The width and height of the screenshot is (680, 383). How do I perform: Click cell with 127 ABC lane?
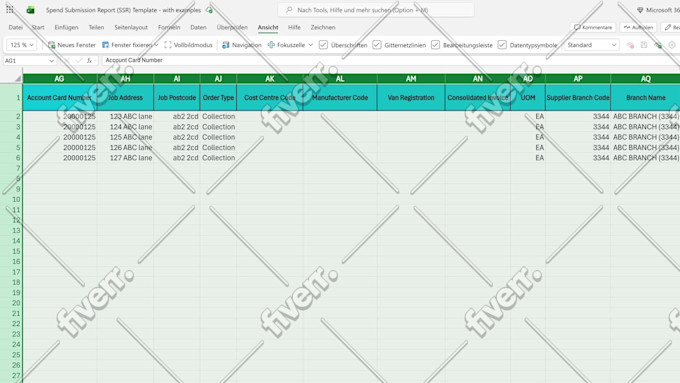125,158
